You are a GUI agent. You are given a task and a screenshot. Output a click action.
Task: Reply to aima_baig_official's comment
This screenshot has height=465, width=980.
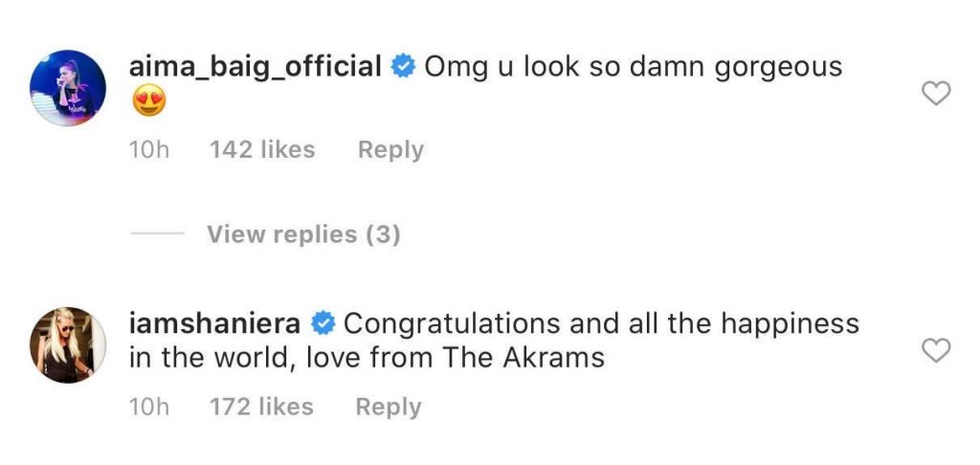390,150
